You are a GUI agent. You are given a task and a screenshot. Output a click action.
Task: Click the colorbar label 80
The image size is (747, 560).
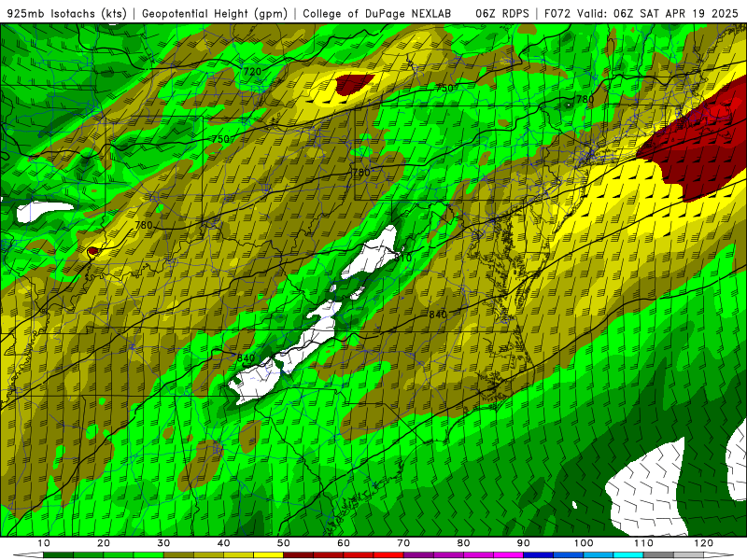[x=463, y=543]
